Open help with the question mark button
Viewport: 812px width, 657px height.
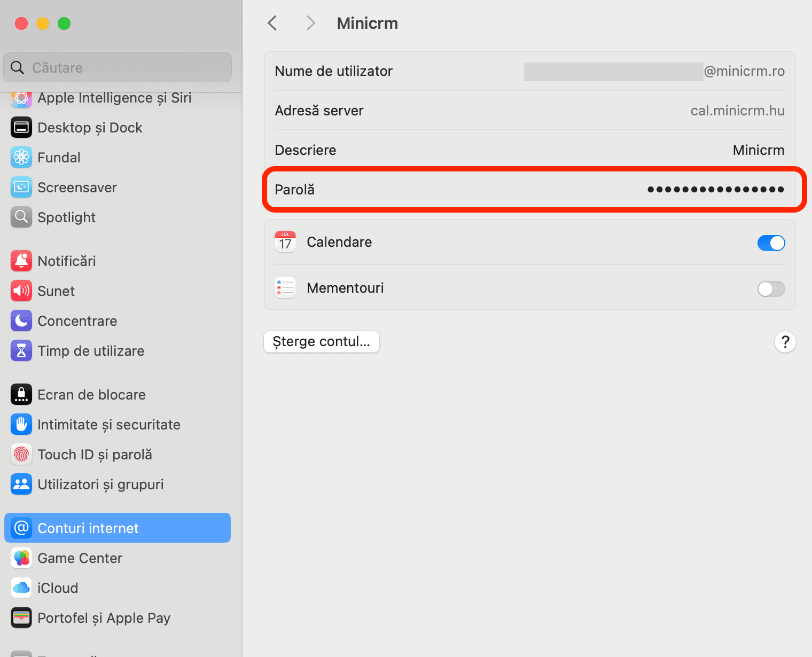(x=785, y=342)
